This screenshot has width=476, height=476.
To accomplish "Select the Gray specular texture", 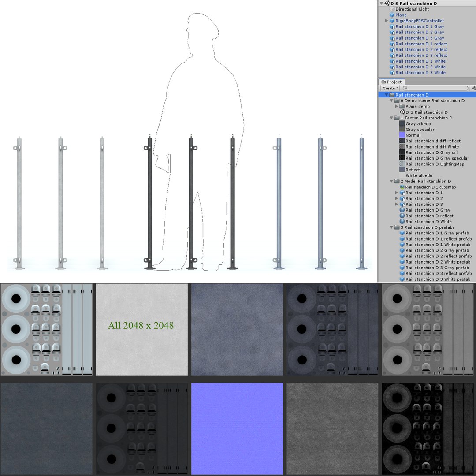I will 420,129.
